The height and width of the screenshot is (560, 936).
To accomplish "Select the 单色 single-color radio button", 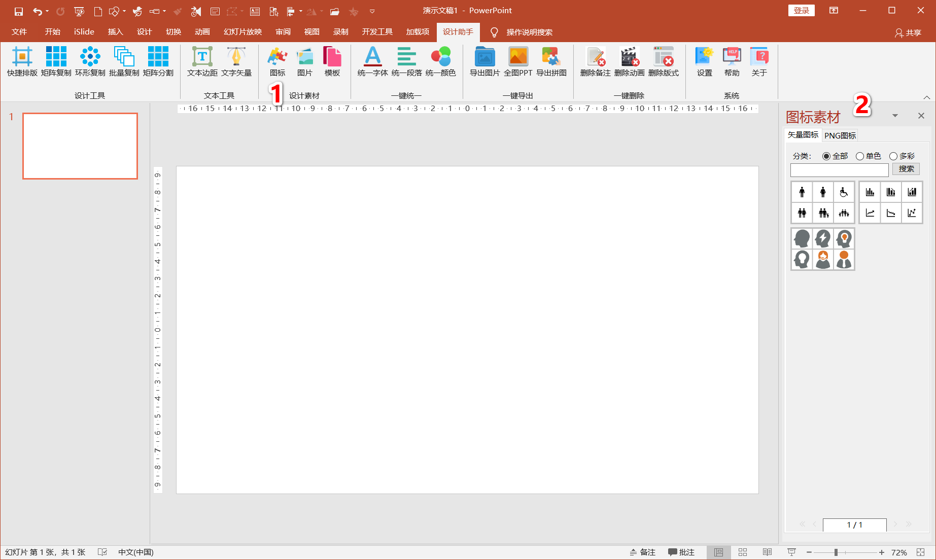I will tap(860, 156).
